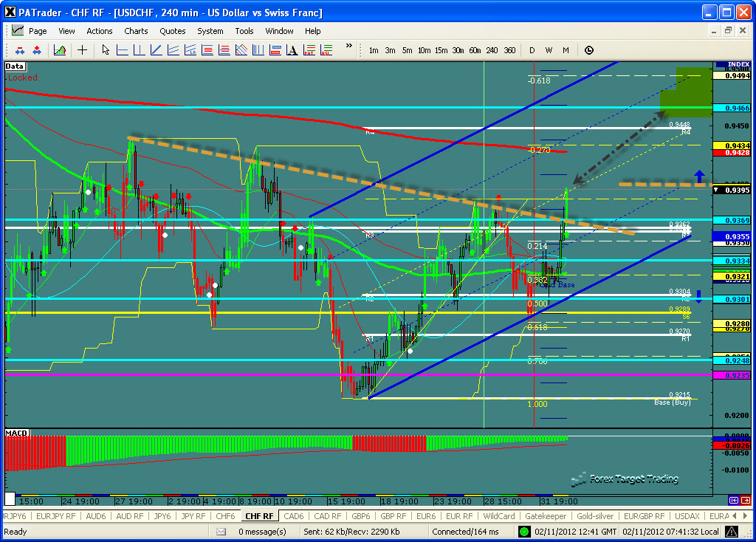
Task: Set chart period to Daily (D)
Action: coord(532,50)
